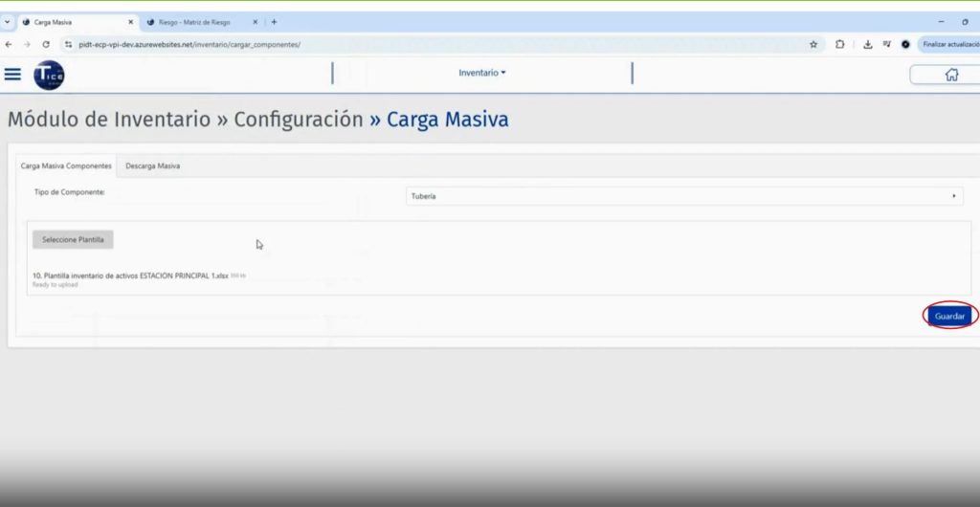Image resolution: width=980 pixels, height=507 pixels.
Task: Go back to previous page
Action: 9,44
